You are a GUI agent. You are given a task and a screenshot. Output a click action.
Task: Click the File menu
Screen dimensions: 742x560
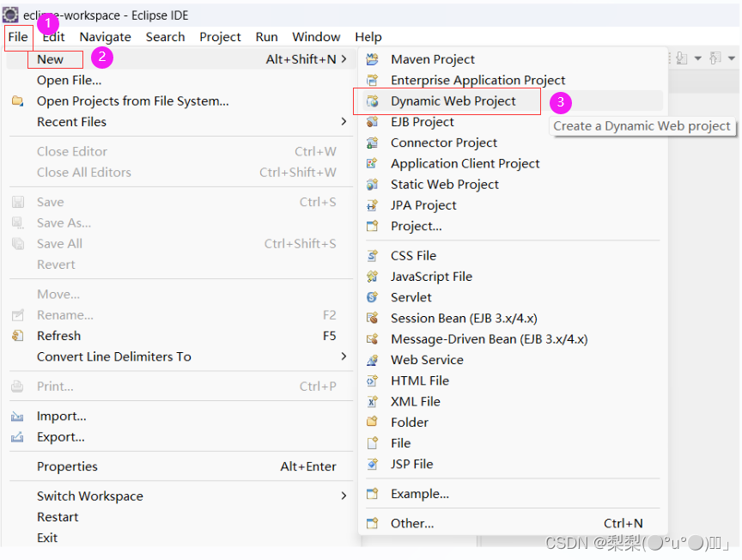[x=18, y=37]
